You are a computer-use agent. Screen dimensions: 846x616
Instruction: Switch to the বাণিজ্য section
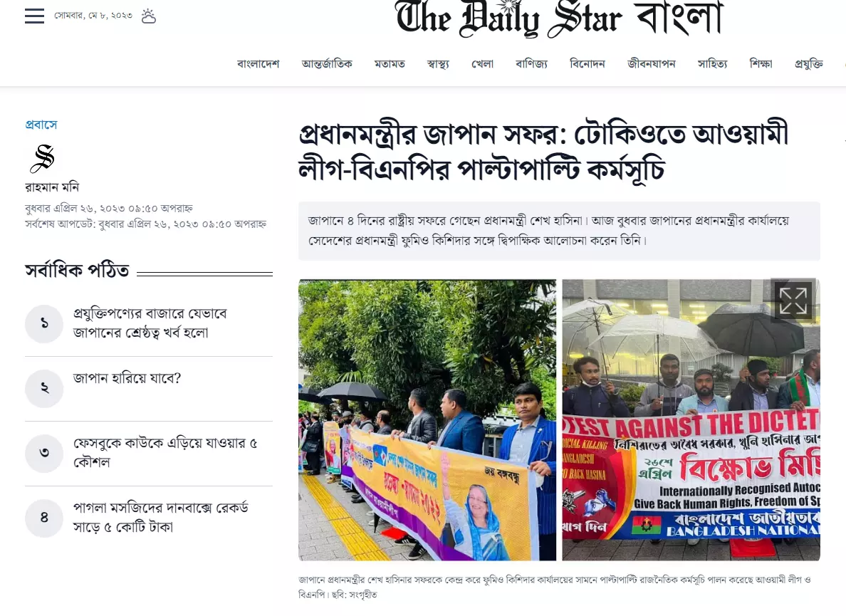pyautogui.click(x=531, y=63)
